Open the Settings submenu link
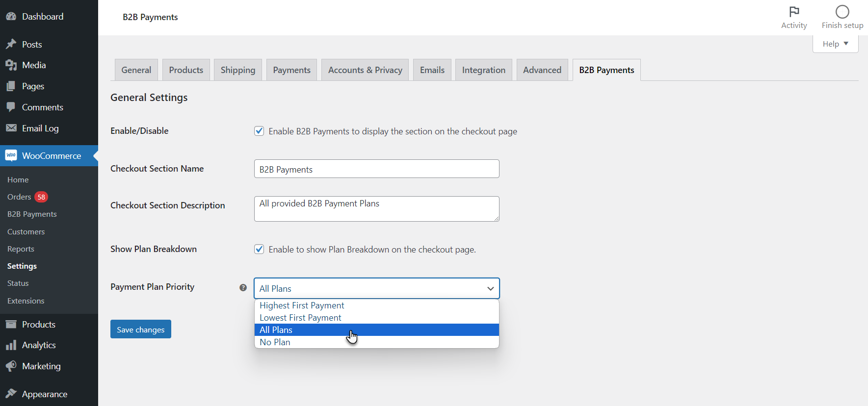Image resolution: width=868 pixels, height=406 pixels. tap(22, 266)
